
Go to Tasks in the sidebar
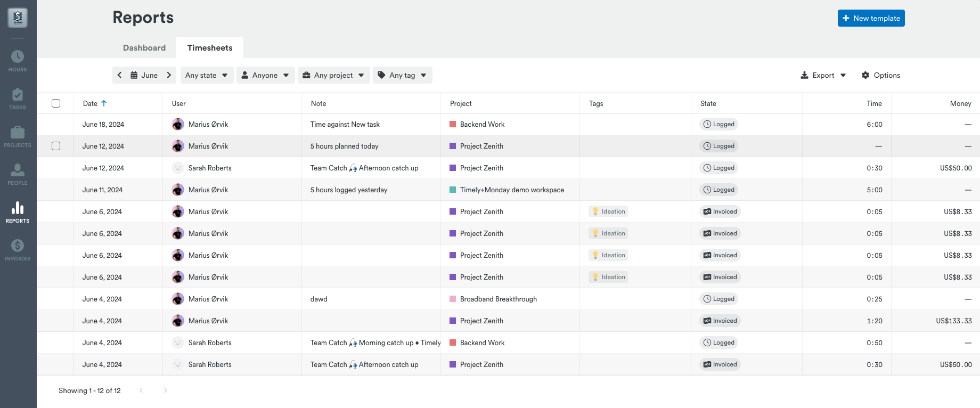point(18,99)
